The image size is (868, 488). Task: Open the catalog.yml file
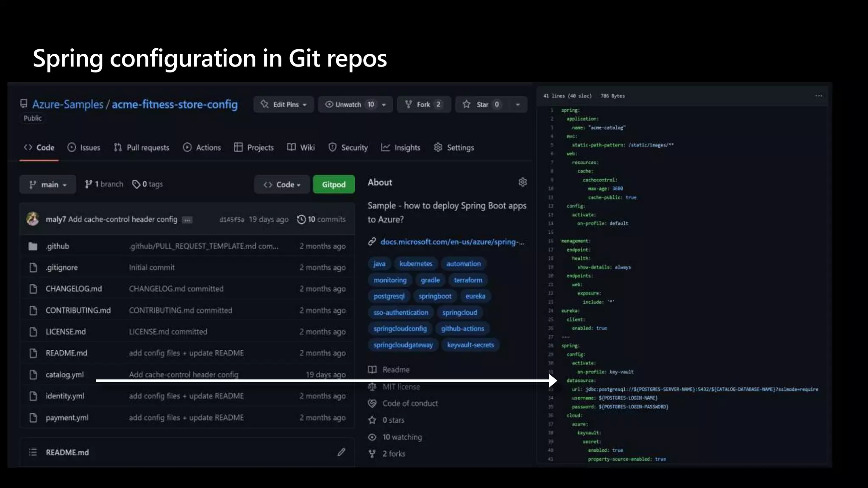click(64, 374)
